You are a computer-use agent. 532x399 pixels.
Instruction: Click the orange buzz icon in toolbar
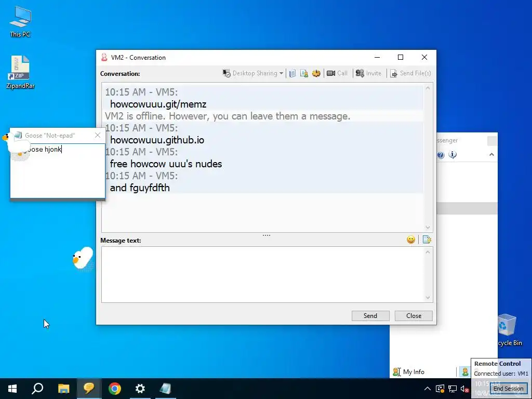coord(316,73)
